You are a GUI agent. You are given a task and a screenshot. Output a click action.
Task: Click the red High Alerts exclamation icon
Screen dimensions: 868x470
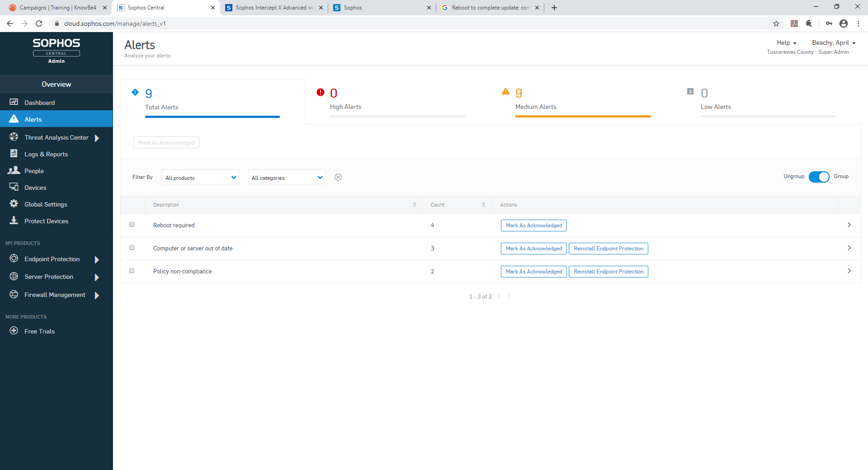click(321, 92)
